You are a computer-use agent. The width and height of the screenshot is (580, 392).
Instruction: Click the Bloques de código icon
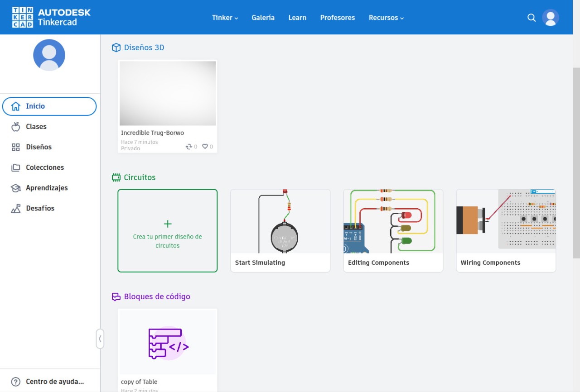[116, 297]
